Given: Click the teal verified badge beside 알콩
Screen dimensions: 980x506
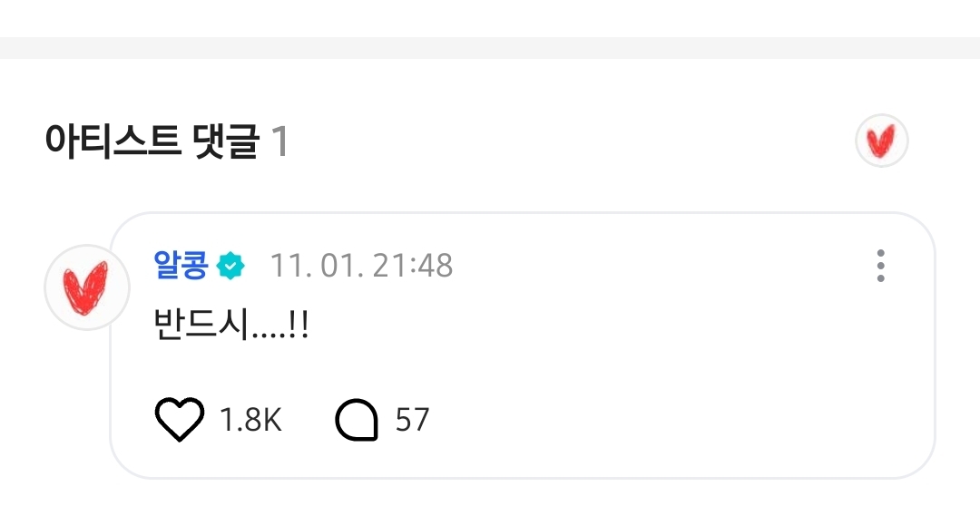Looking at the screenshot, I should click(230, 266).
